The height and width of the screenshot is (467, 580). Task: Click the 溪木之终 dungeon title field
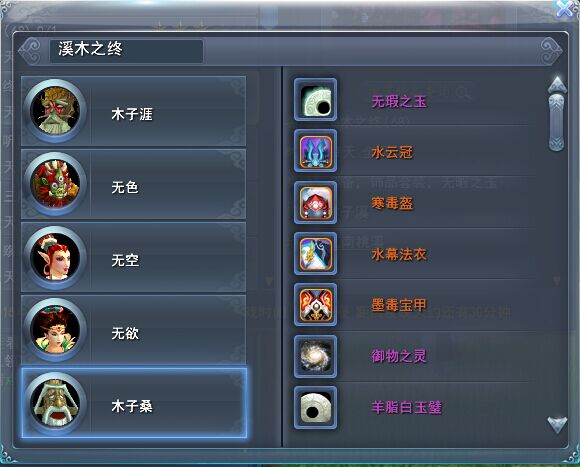127,51
